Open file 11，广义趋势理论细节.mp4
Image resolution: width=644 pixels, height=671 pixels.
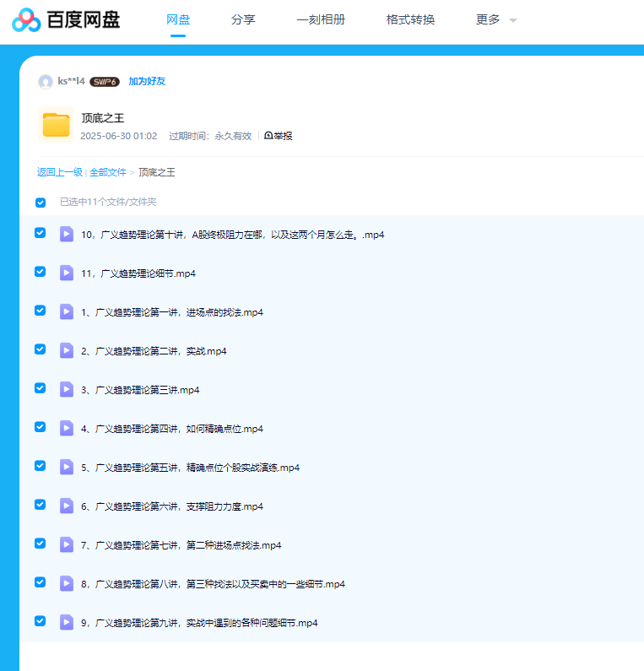click(x=138, y=273)
